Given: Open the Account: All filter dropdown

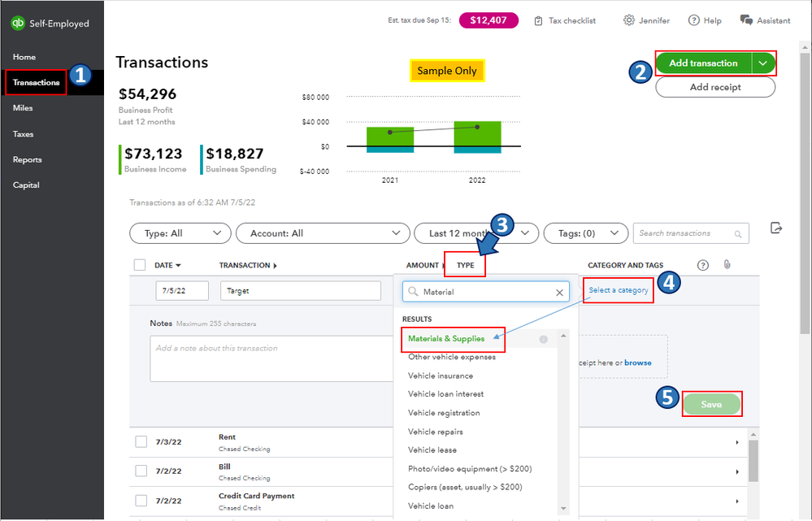Looking at the screenshot, I should tap(323, 233).
